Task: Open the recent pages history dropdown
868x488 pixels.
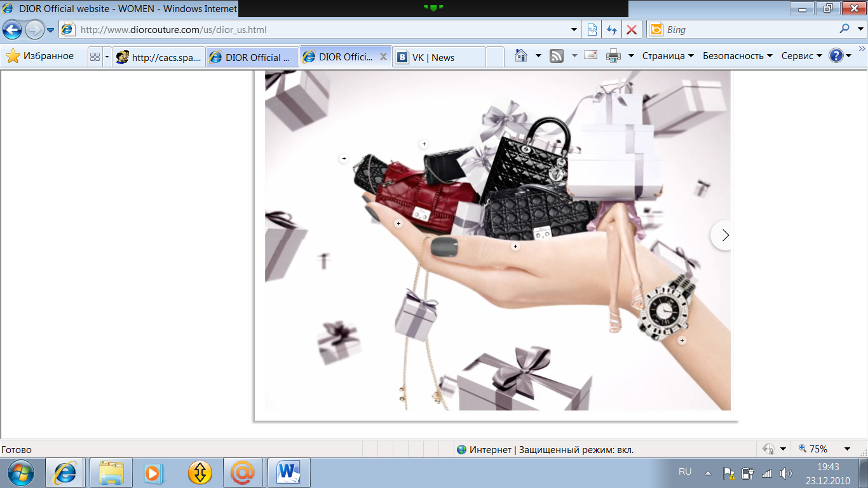Action: point(51,30)
